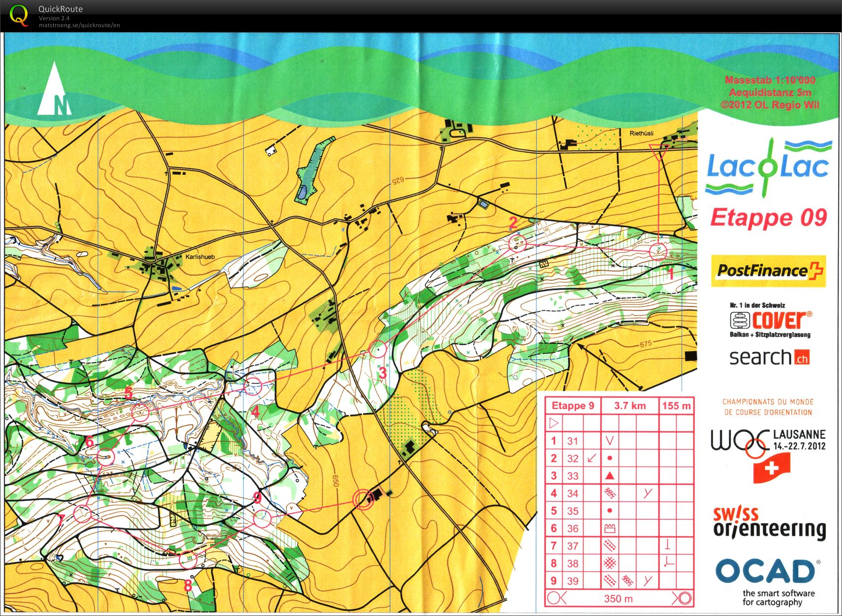This screenshot has height=616, width=842.
Task: Open the matstroeng.se/quickroute/en link
Action: pos(79,26)
